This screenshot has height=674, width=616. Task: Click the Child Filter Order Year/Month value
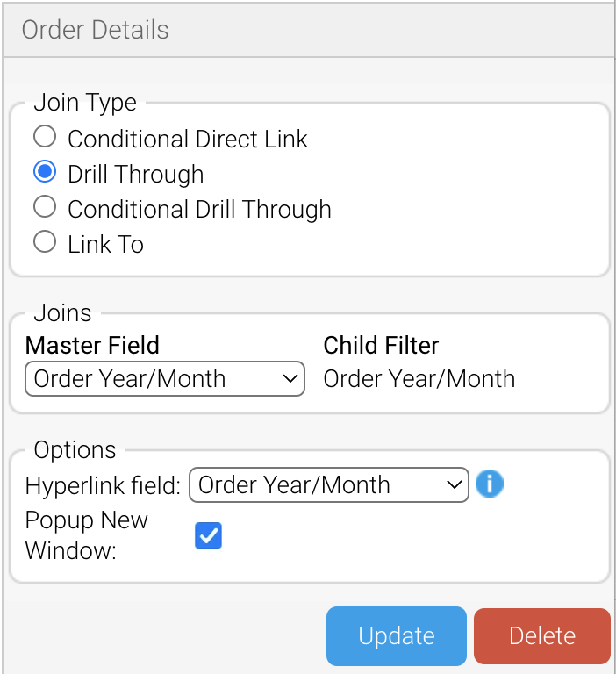click(419, 379)
